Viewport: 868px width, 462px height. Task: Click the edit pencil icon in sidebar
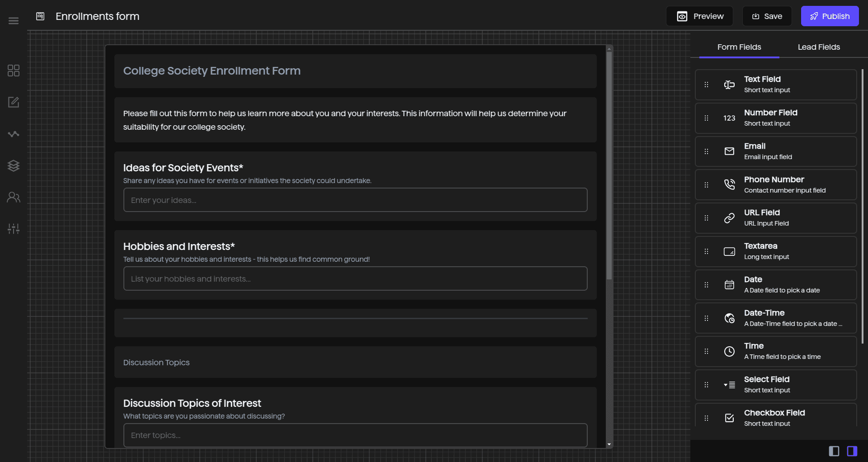(x=14, y=102)
